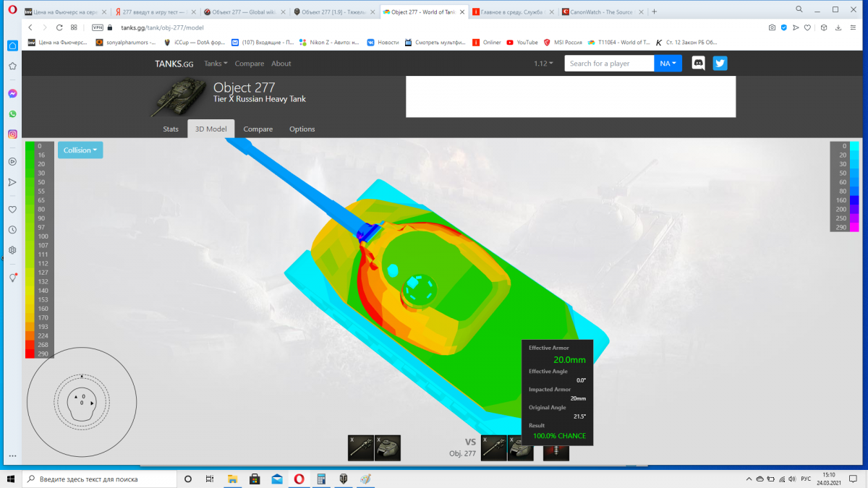Screen dimensions: 868x488
Task: Click the magenta 290 swatch in right legend
Action: click(854, 227)
